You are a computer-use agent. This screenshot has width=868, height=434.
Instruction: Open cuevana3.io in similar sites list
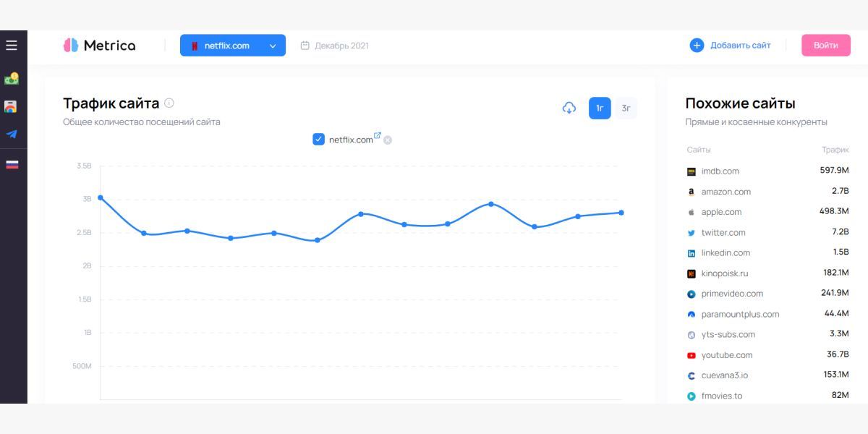[725, 375]
